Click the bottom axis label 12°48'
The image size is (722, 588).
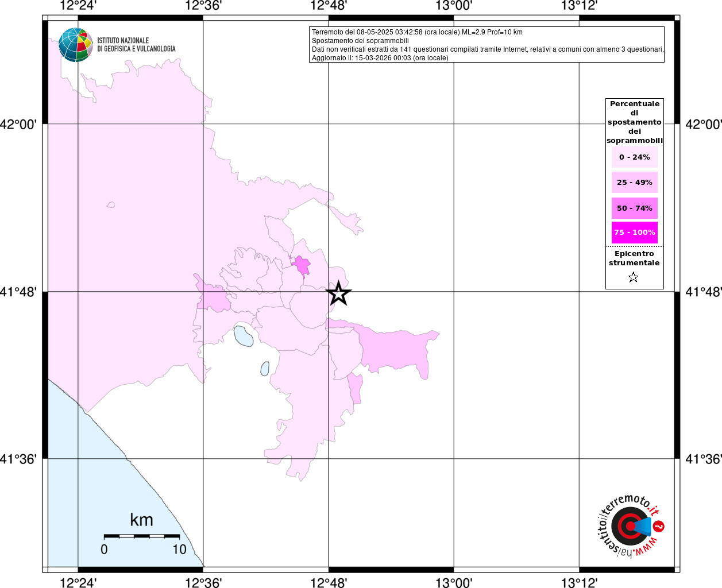coord(329,583)
